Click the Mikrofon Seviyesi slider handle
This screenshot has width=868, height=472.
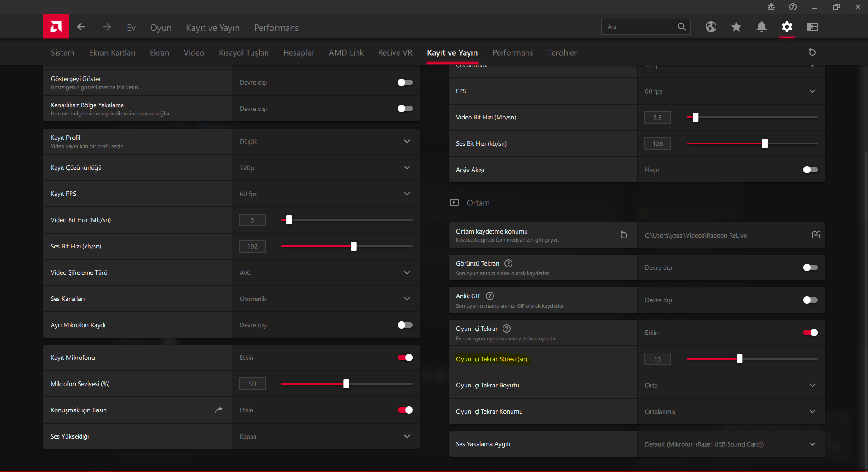click(346, 384)
